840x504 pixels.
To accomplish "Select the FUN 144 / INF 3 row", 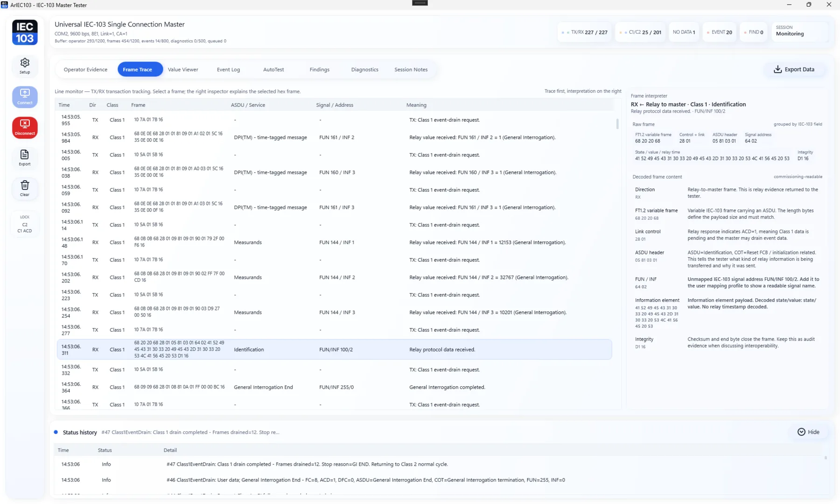I will (334, 312).
